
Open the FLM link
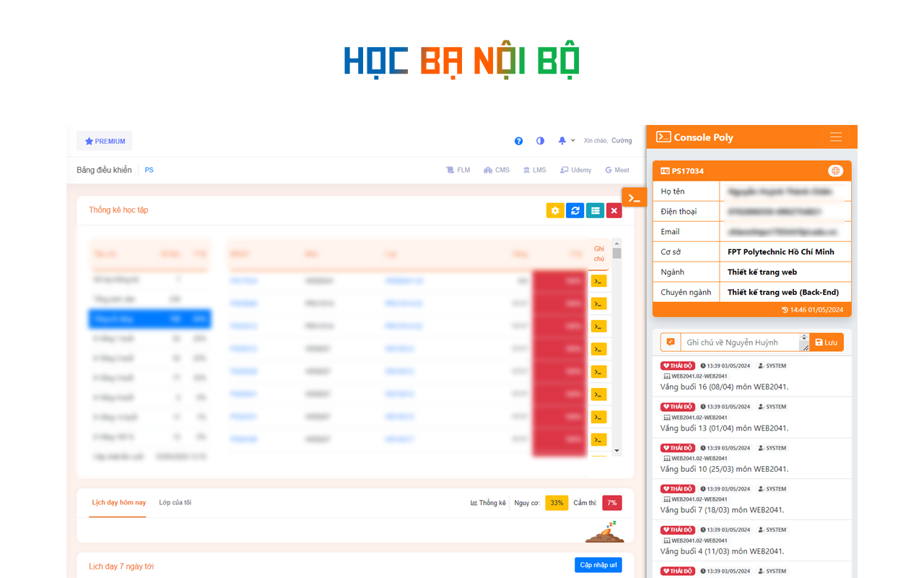click(x=458, y=170)
